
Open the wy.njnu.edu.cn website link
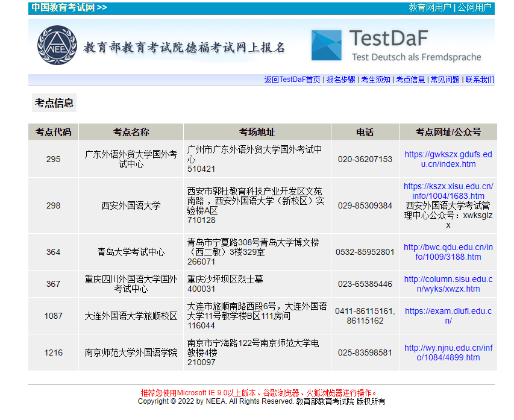tap(448, 353)
